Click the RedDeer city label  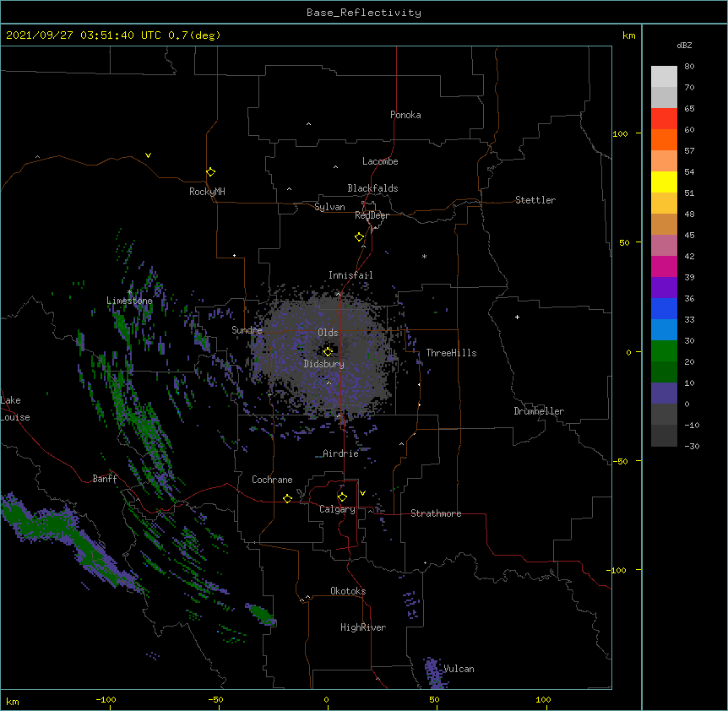(x=372, y=215)
